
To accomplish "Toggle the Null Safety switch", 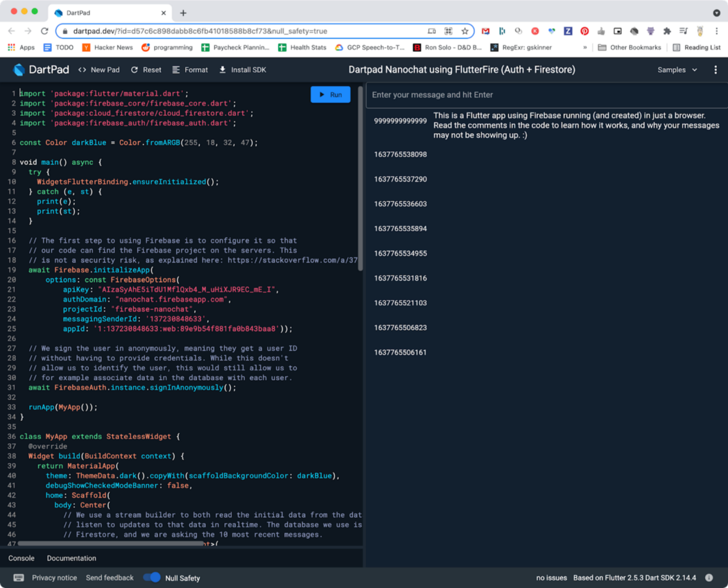I will [152, 578].
